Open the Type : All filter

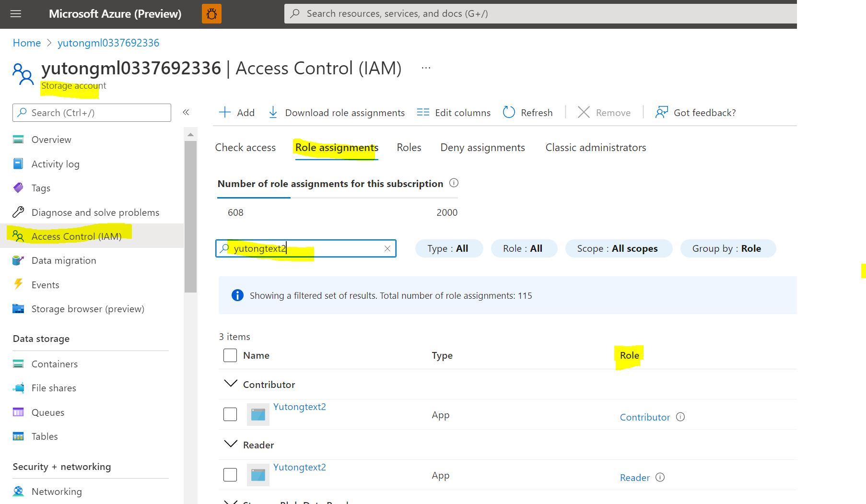(449, 248)
